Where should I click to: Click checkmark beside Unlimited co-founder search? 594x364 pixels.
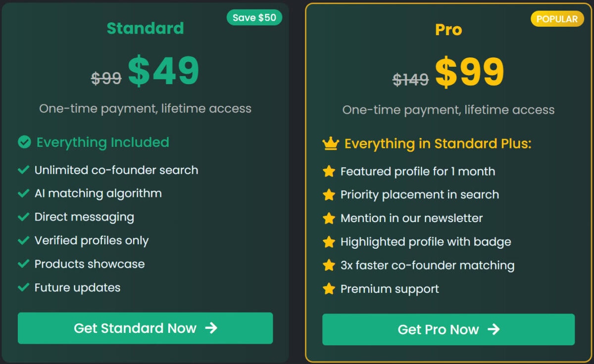23,170
